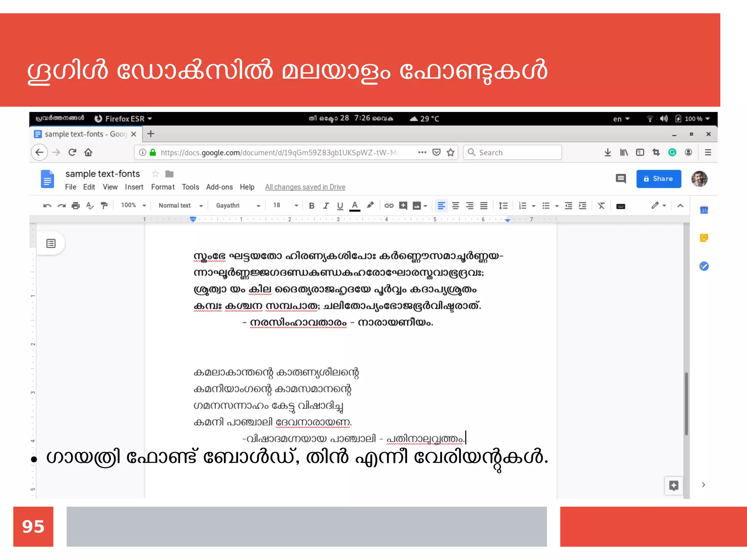The height and width of the screenshot is (560, 747).
Task: Bookmark this page with star icon
Action: 451,152
